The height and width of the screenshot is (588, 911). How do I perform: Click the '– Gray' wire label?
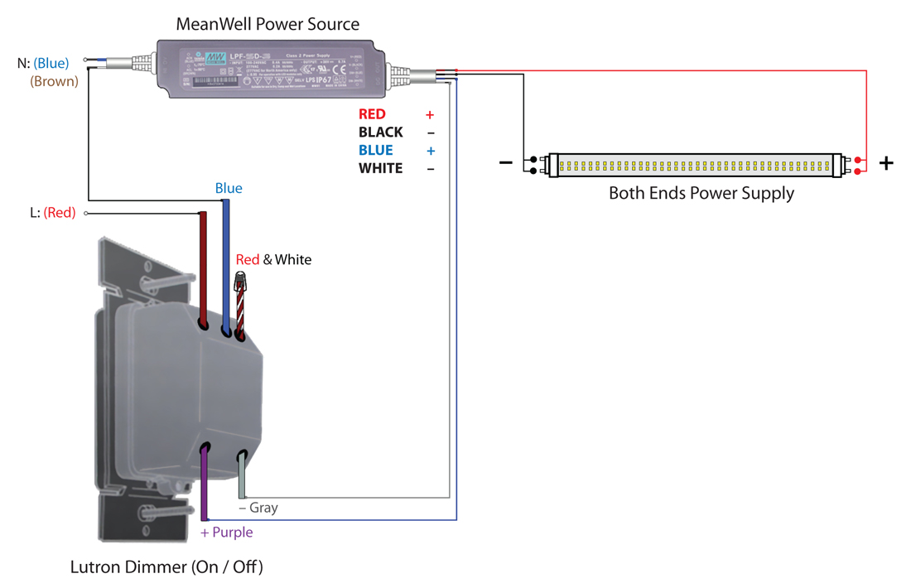pos(258,508)
